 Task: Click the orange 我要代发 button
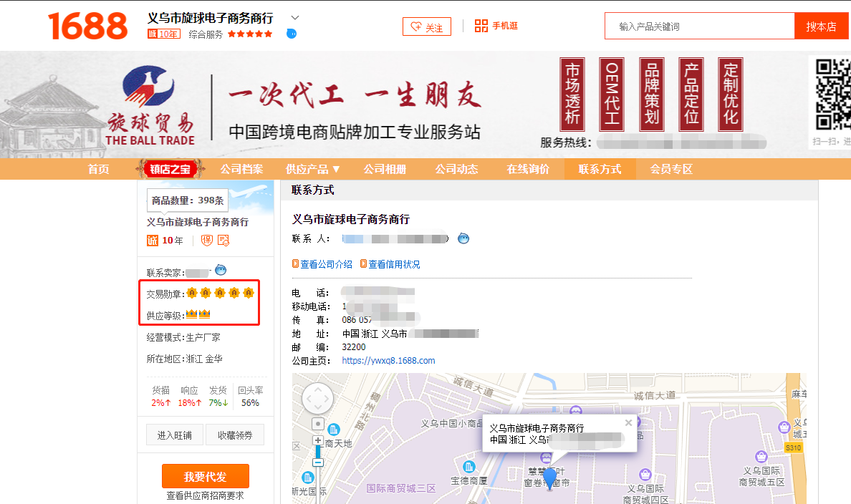[x=205, y=476]
